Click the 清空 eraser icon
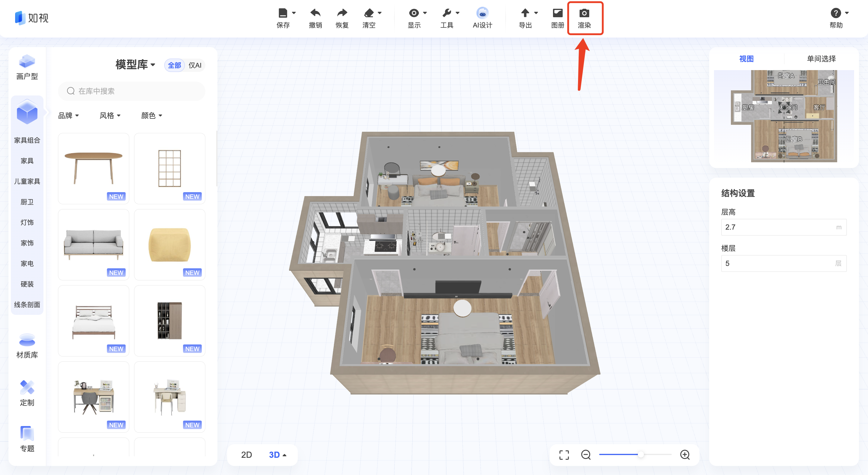 (x=369, y=13)
